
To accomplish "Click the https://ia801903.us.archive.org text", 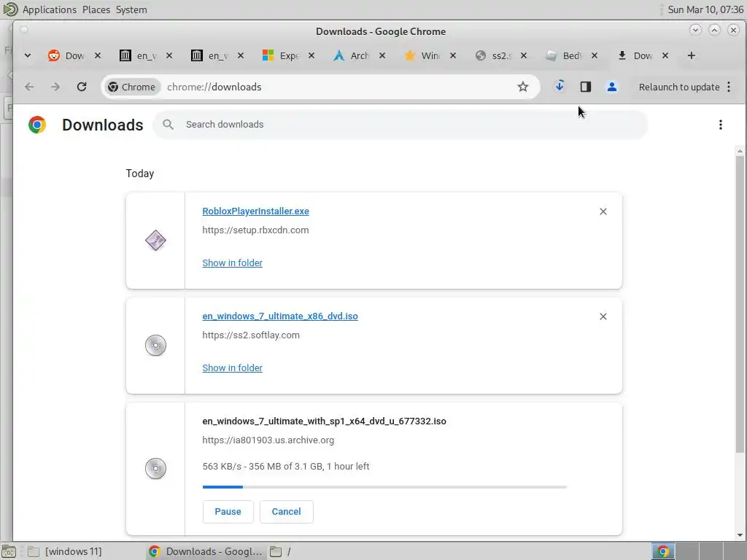I will tap(268, 440).
